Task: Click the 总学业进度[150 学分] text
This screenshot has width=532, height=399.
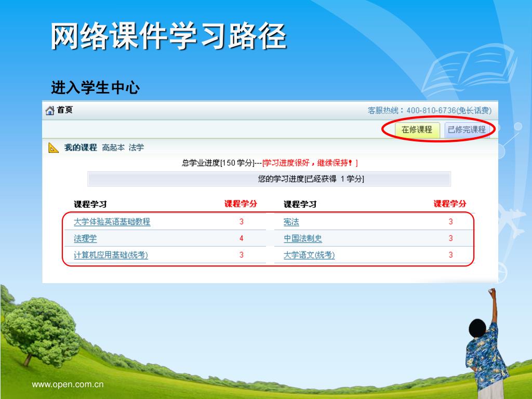Action: pos(218,163)
